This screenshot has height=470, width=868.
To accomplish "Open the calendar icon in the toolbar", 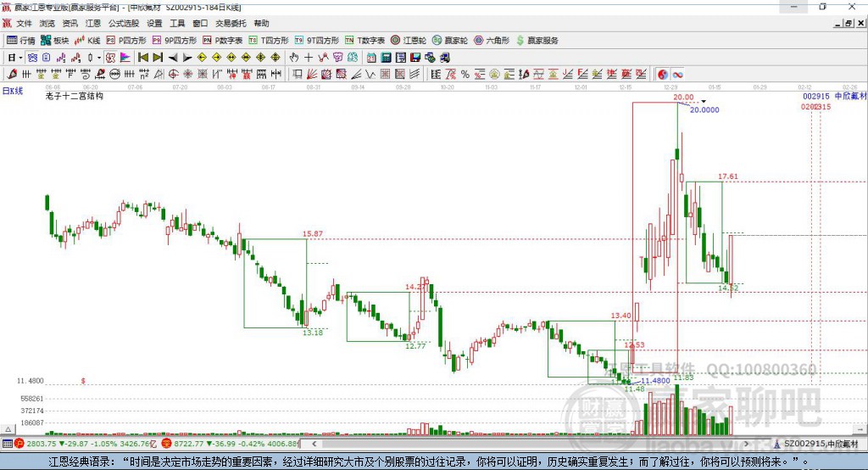I will pyautogui.click(x=371, y=58).
